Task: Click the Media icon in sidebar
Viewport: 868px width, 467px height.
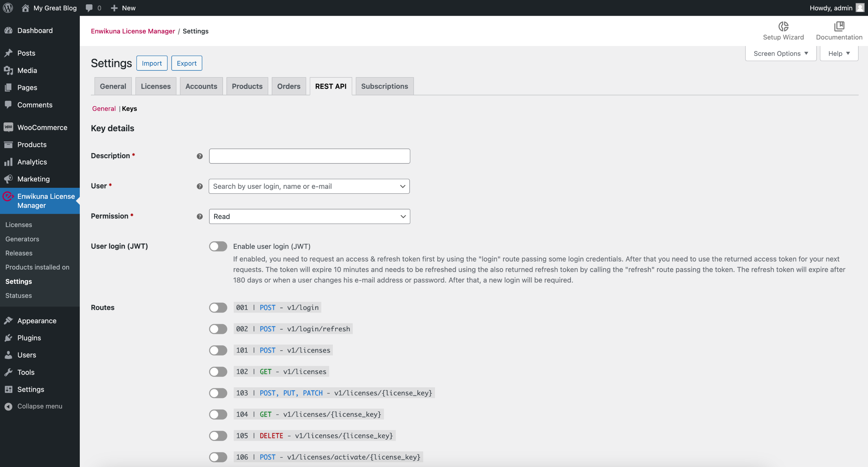Action: point(8,70)
